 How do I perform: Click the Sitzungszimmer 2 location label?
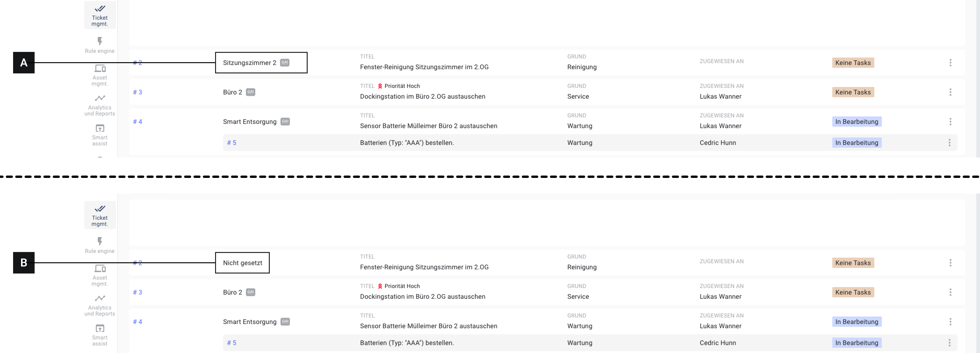click(x=249, y=63)
